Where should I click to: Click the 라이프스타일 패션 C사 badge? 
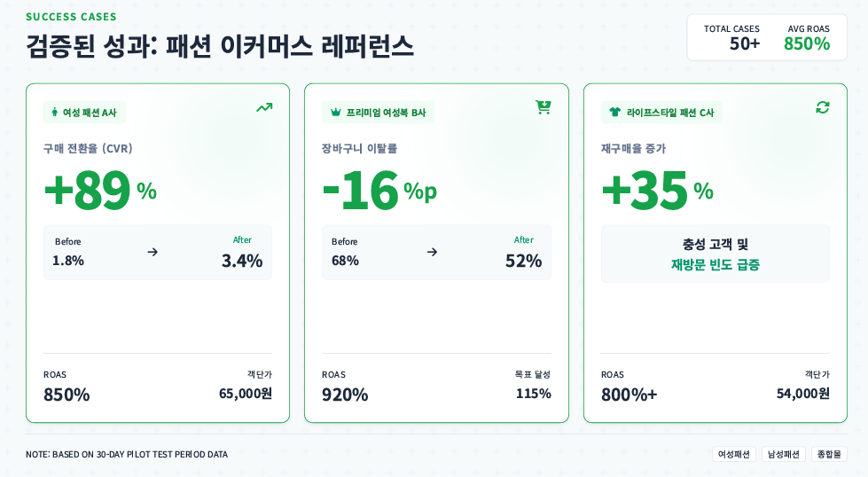pos(661,113)
